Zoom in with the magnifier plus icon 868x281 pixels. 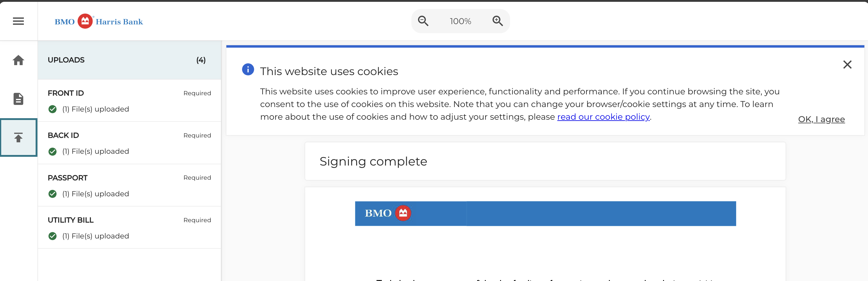(x=497, y=21)
